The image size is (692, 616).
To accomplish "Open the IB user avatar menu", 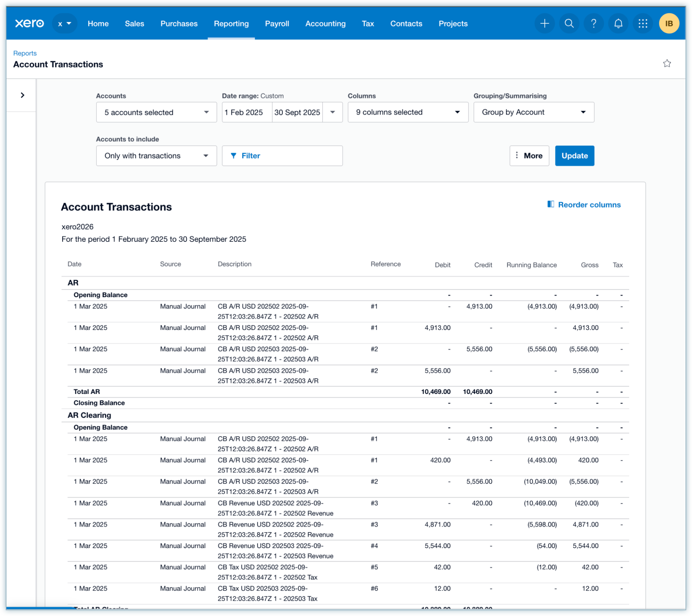I will tap(669, 23).
